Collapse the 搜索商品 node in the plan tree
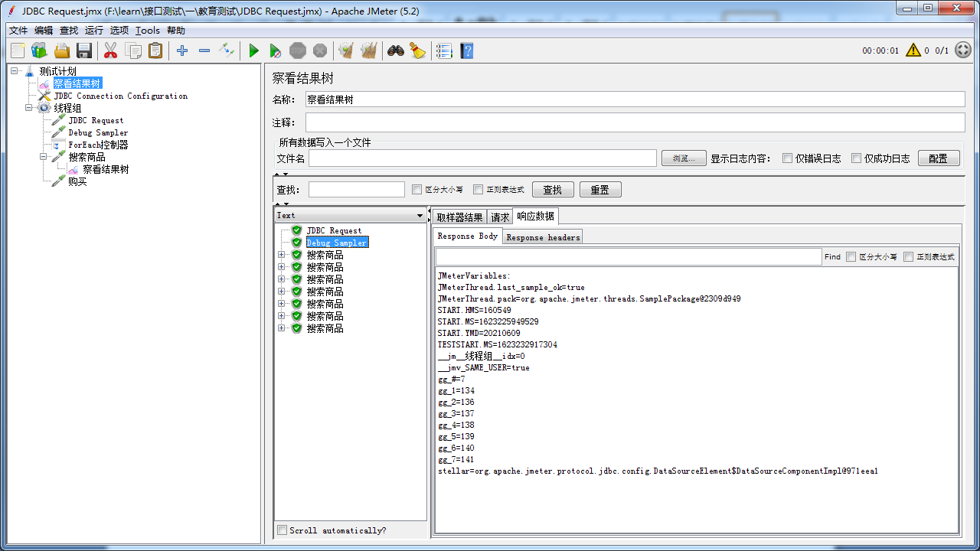 pos(44,157)
